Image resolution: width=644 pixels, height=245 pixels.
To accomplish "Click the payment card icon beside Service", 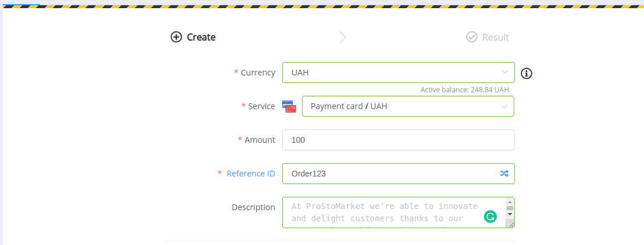I will (289, 106).
